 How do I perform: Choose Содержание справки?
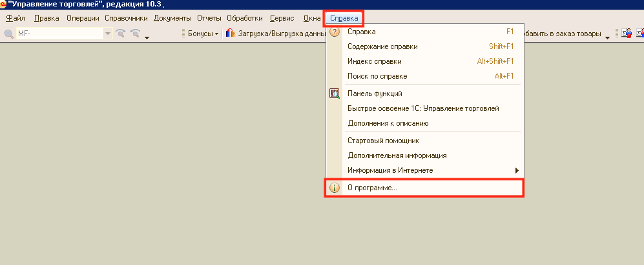(425, 46)
